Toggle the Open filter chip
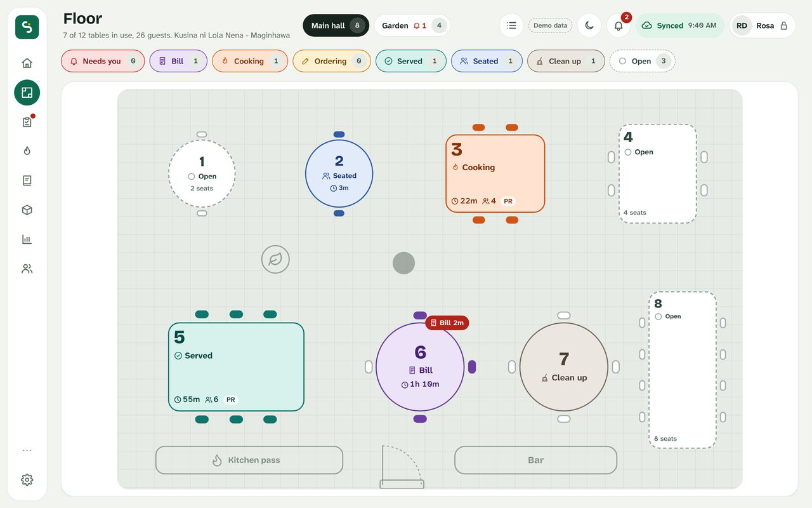Image resolution: width=812 pixels, height=508 pixels. [x=643, y=61]
